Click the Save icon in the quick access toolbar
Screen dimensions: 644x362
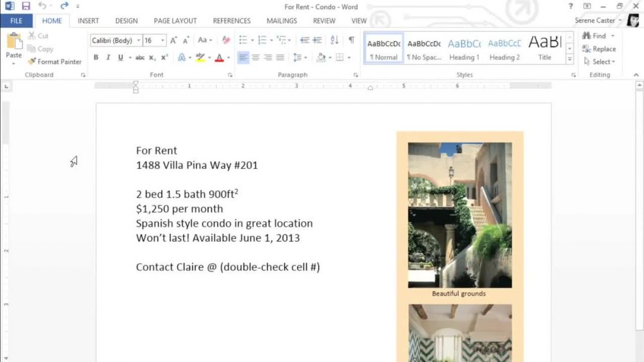click(26, 6)
